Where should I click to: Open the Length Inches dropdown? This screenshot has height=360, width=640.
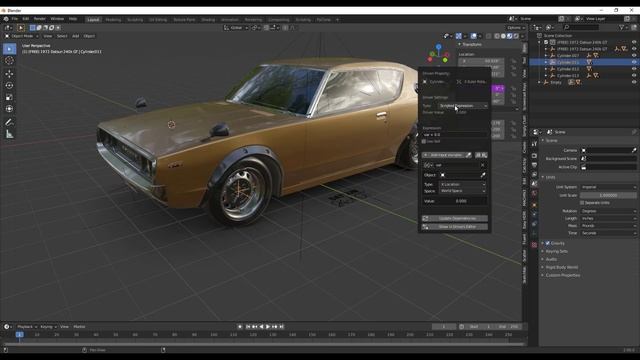pos(608,218)
